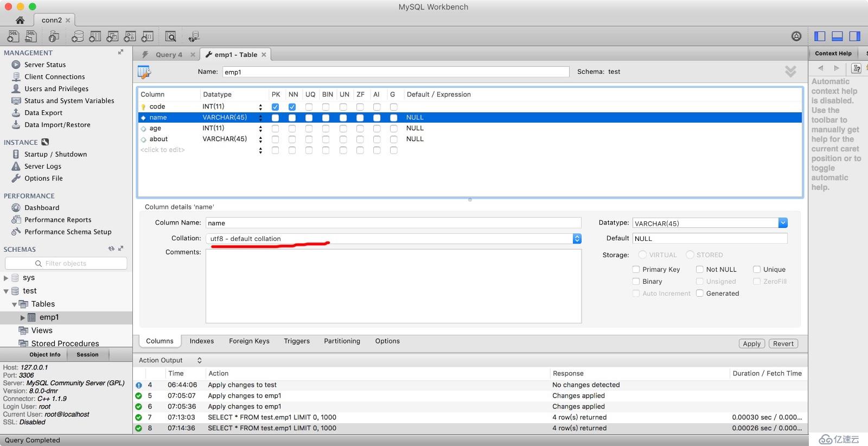The height and width of the screenshot is (446, 868).
Task: Open the object inspector icon
Action: tap(54, 36)
